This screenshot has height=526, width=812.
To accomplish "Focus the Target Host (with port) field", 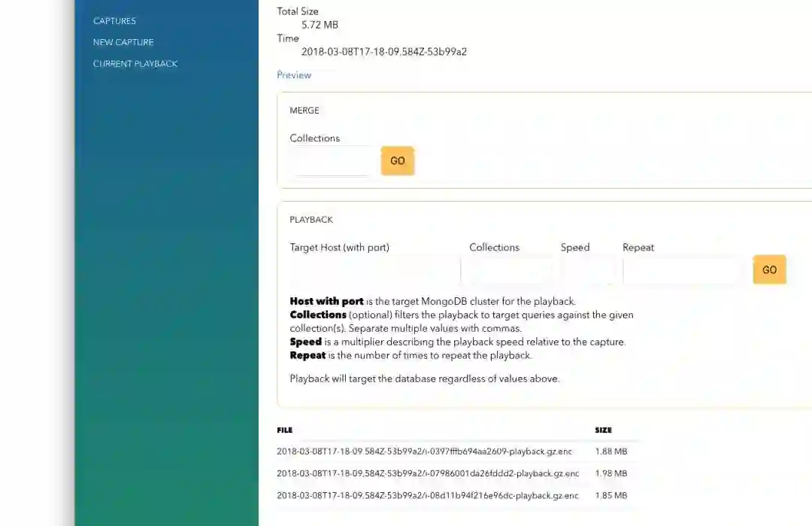I will click(374, 270).
